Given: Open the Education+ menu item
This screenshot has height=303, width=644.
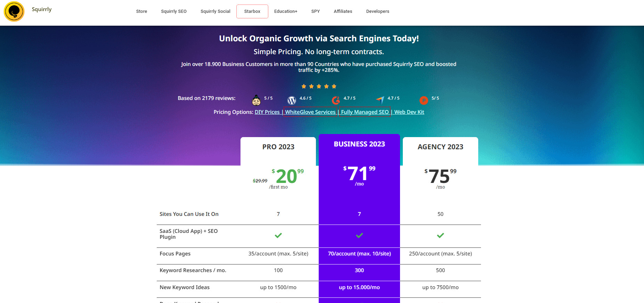Looking at the screenshot, I should click(x=286, y=11).
